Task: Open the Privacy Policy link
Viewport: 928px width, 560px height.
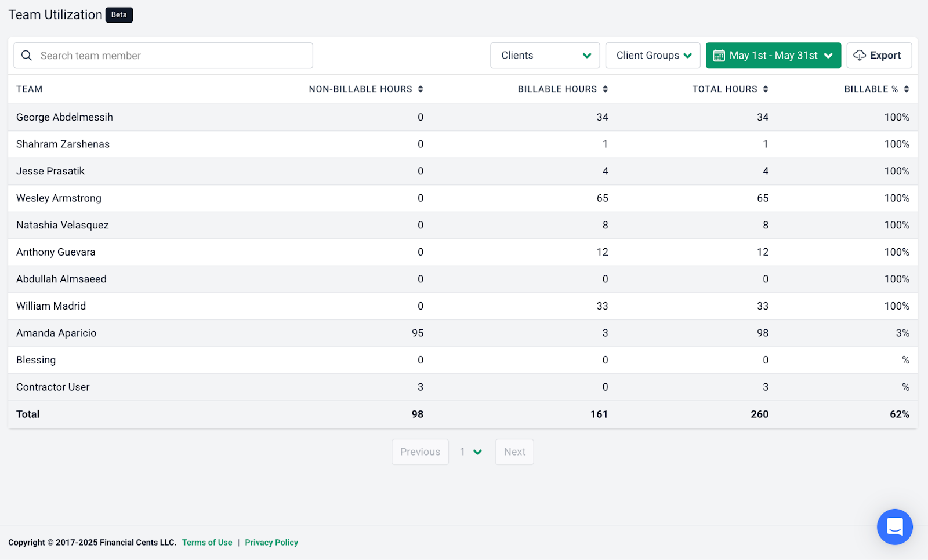Action: [x=271, y=543]
